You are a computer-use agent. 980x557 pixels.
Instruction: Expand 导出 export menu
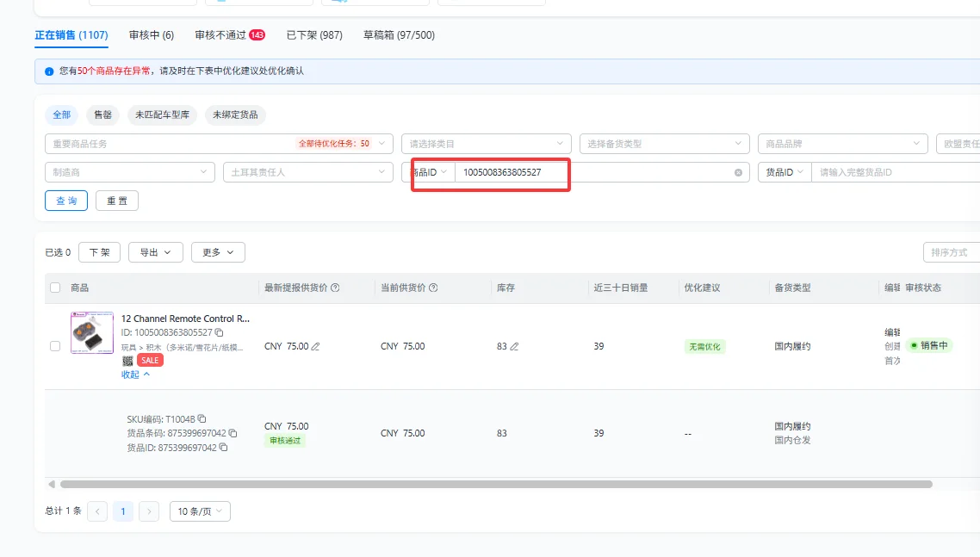(156, 252)
